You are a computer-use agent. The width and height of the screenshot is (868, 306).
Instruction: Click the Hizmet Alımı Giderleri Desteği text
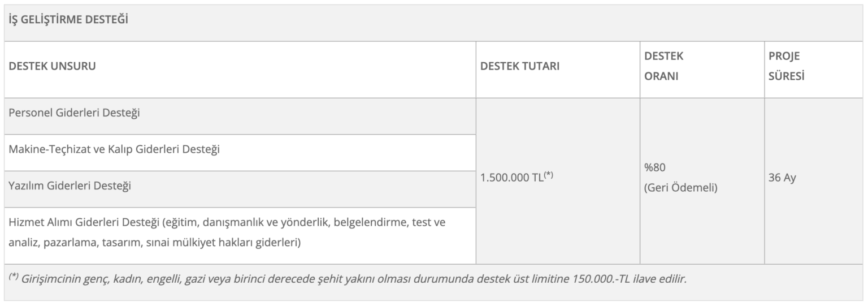click(85, 222)
